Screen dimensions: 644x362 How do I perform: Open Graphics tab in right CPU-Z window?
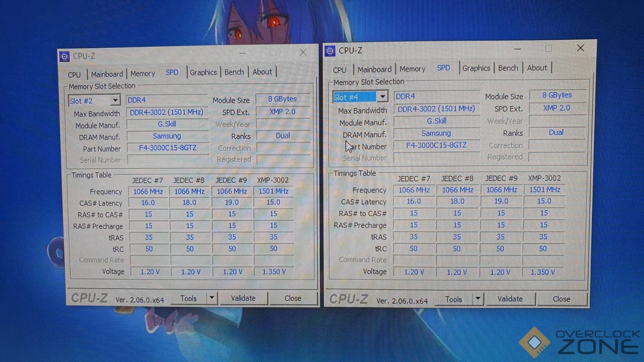click(476, 68)
